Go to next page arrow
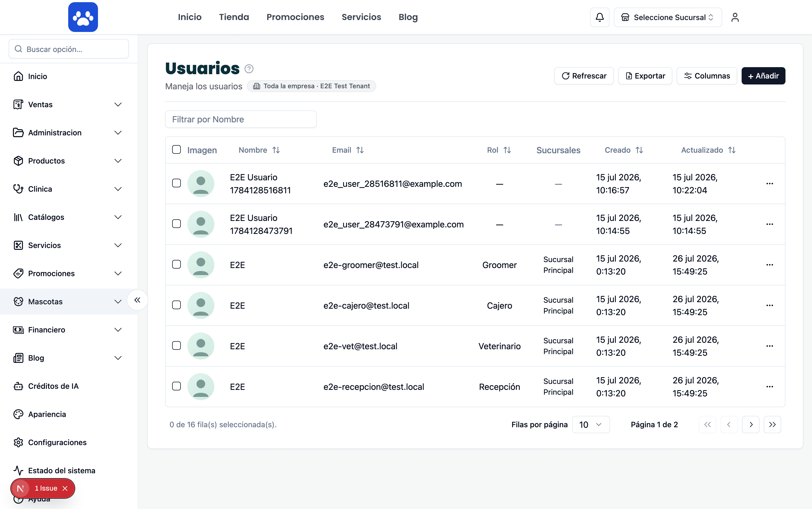Image resolution: width=812 pixels, height=509 pixels. pos(750,425)
